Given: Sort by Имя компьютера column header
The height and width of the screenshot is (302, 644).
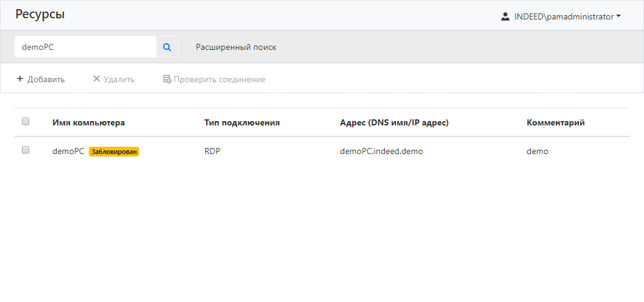Looking at the screenshot, I should point(89,122).
